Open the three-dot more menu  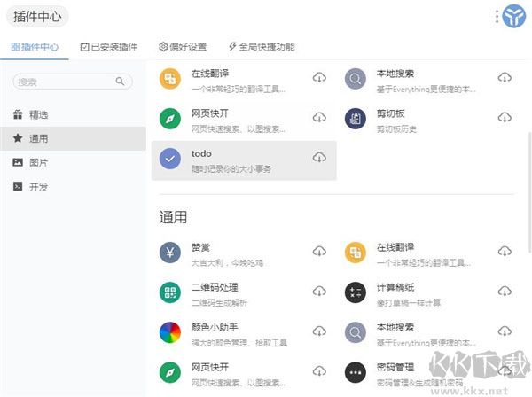tap(497, 16)
